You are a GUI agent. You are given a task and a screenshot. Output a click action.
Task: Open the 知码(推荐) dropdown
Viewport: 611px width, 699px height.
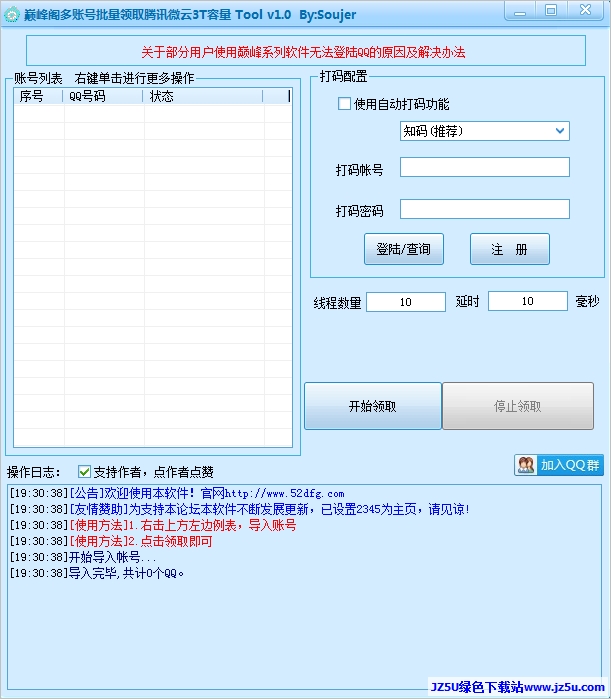[484, 131]
